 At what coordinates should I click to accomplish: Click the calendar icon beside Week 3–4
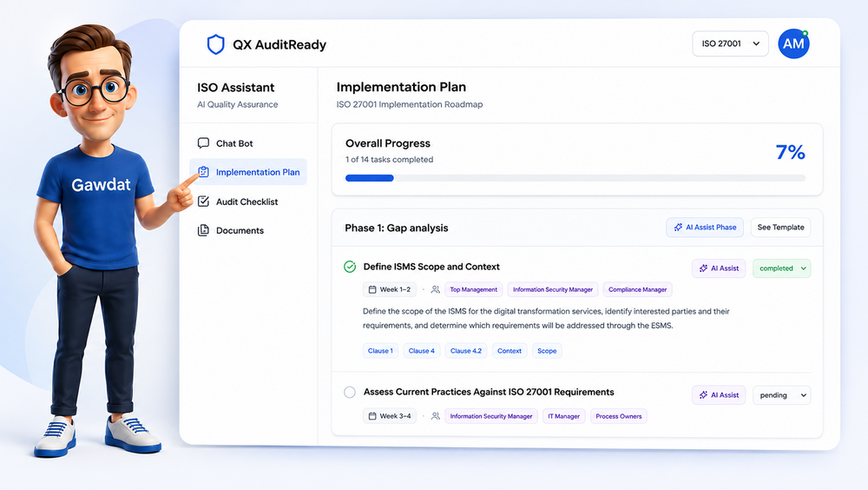click(372, 416)
